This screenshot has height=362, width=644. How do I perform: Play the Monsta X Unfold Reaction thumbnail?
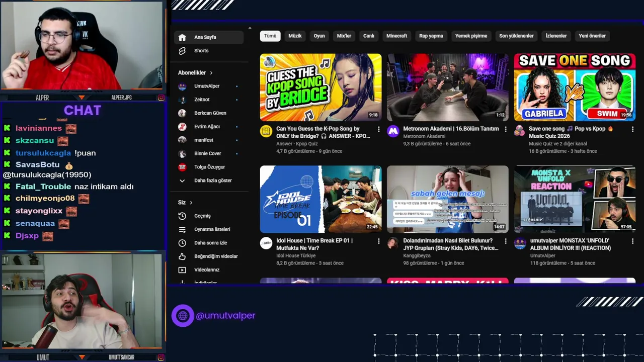pos(575,200)
